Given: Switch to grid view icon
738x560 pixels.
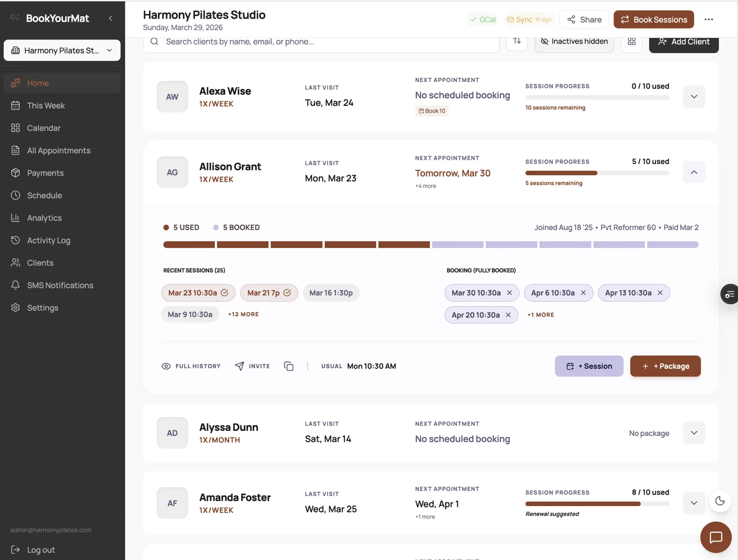Looking at the screenshot, I should [632, 41].
